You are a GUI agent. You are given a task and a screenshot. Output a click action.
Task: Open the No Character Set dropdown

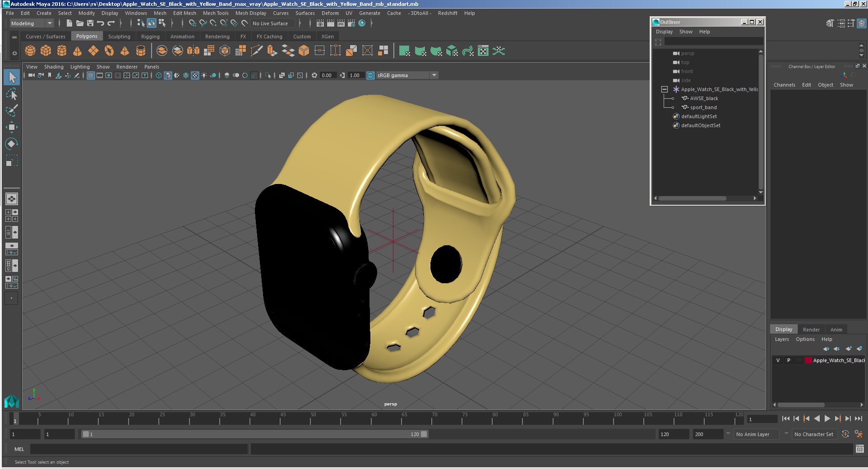pos(815,434)
